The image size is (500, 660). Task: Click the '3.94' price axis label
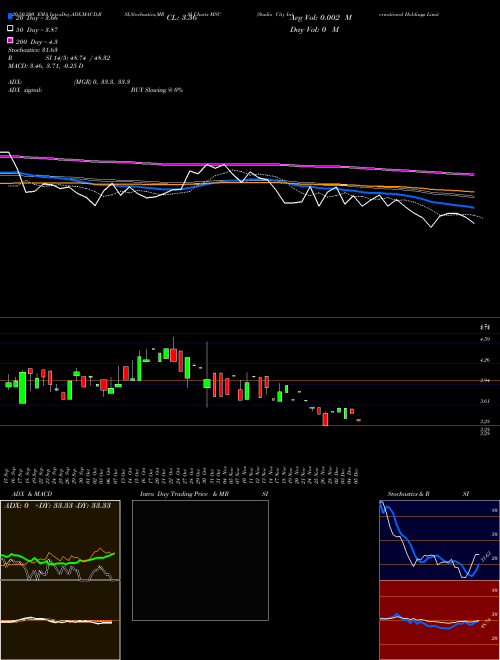pos(485,380)
